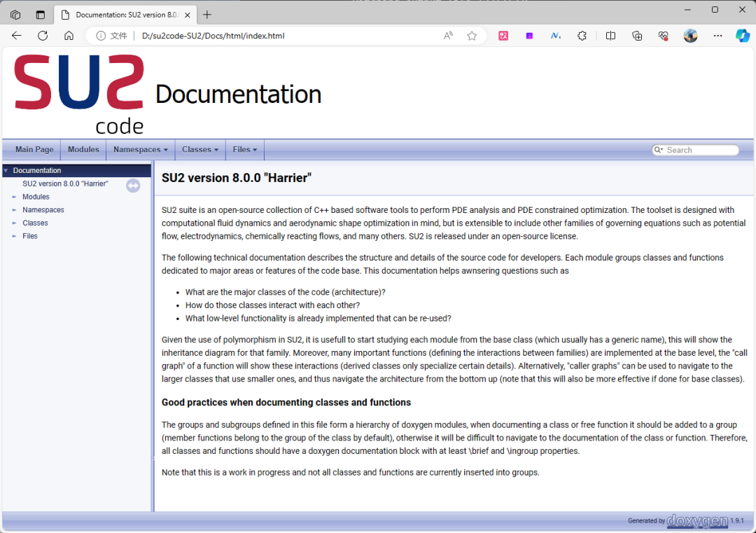The width and height of the screenshot is (756, 533).
Task: Open a new browser tab
Action: tap(206, 15)
